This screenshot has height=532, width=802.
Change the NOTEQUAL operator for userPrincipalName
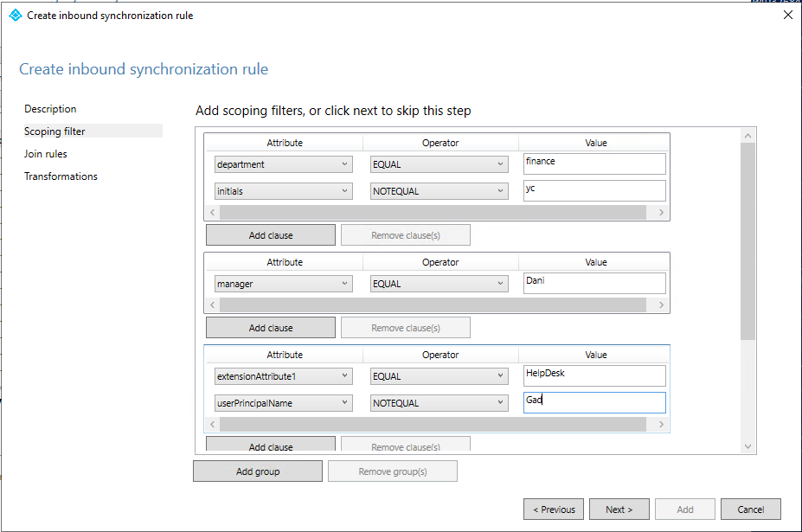click(x=439, y=402)
